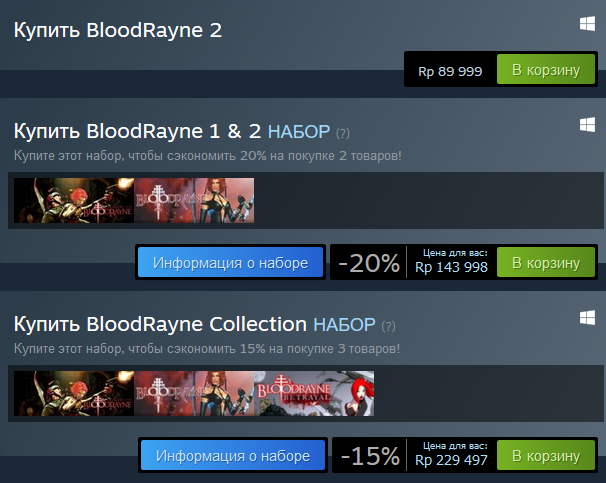Open first BloodRayne thumbnail in the Collection bundle
606x483 pixels.
[x=74, y=393]
